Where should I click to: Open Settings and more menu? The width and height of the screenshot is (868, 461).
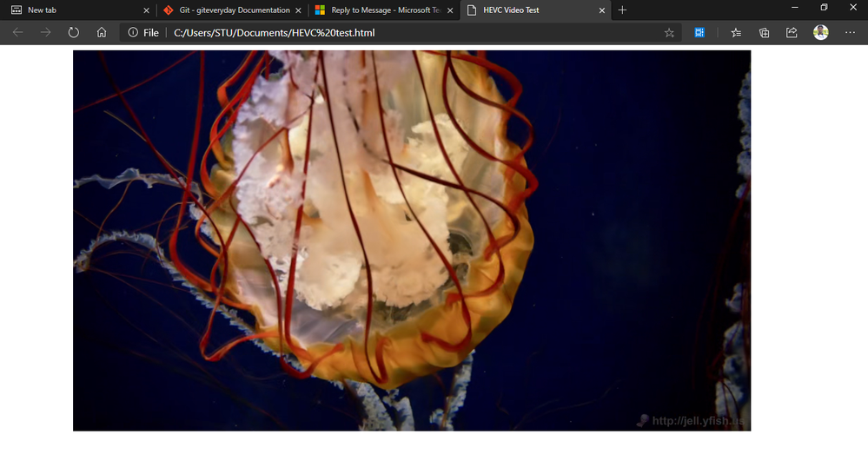[x=851, y=33]
